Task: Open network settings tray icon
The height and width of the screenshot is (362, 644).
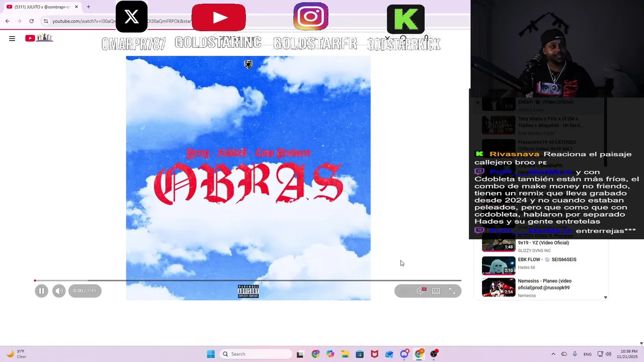Action: coord(600,354)
